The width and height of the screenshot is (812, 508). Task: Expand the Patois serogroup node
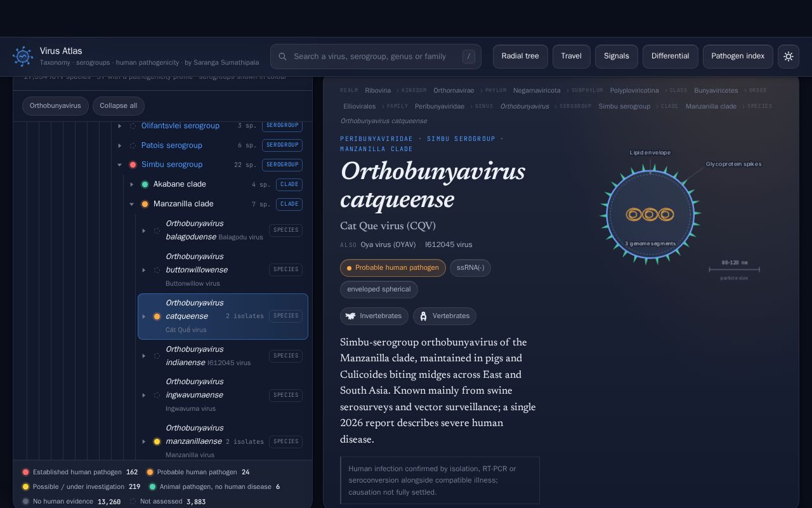pyautogui.click(x=119, y=145)
